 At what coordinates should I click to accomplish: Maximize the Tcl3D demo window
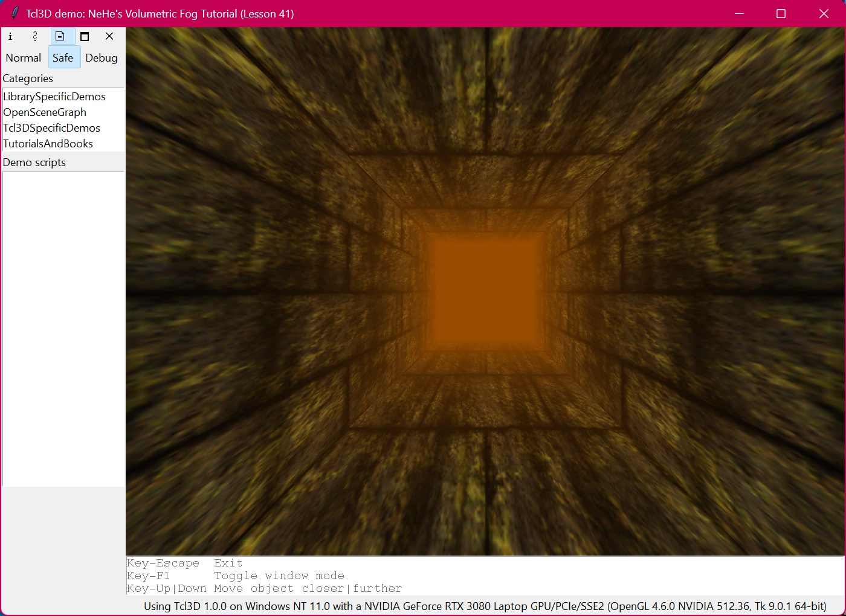[x=781, y=13]
